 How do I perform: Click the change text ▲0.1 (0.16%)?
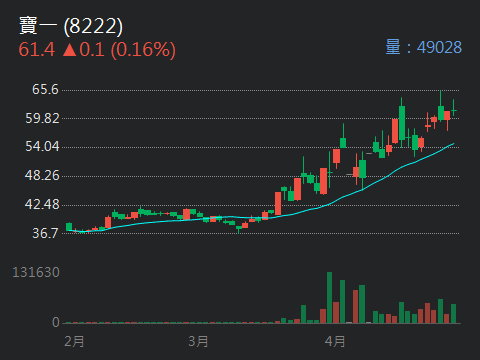pos(119,50)
